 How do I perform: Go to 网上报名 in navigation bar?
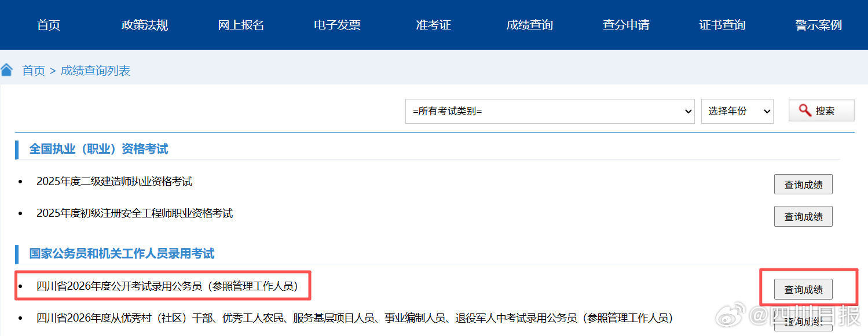(241, 25)
